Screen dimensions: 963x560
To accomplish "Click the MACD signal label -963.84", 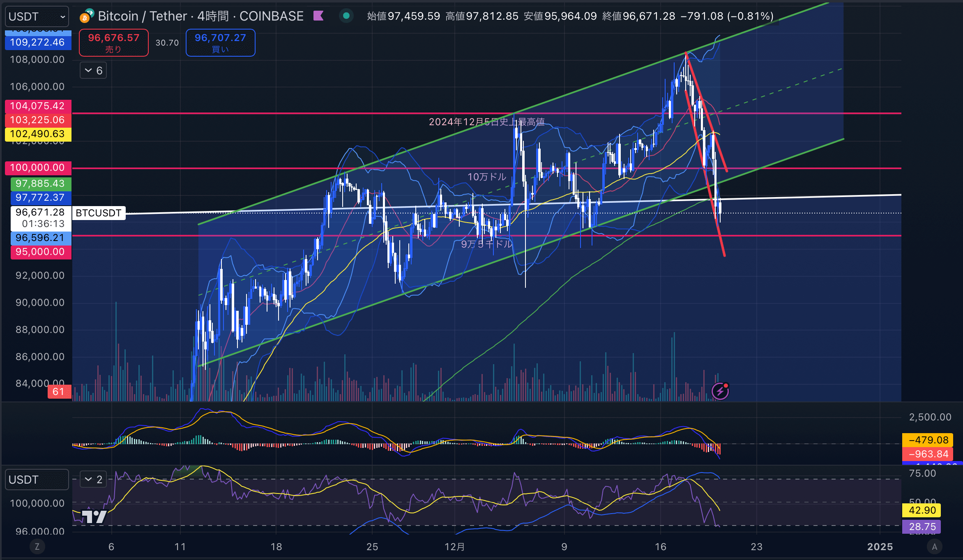I will pos(928,454).
